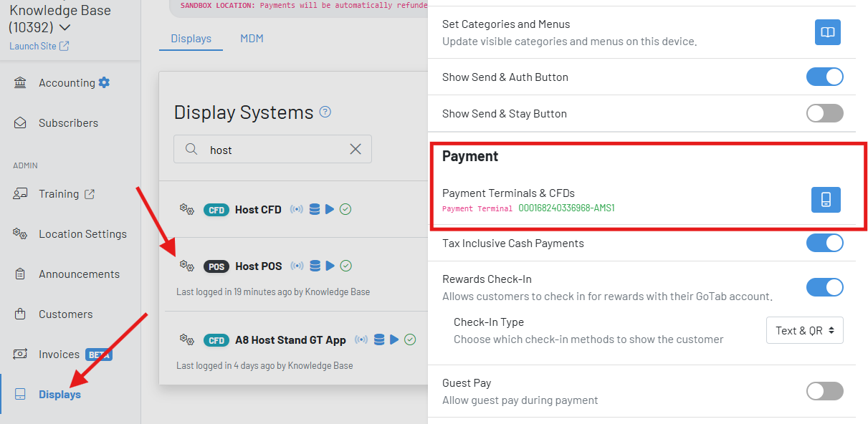
Task: Open Payment Terminals & CFDs device button
Action: tap(826, 200)
